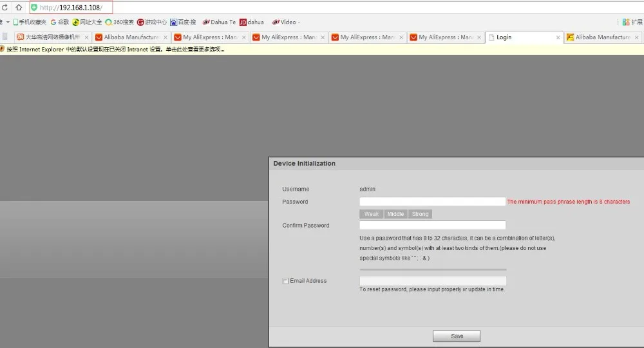
Task: Close the 大华高清网络摄像机 tab
Action: [86, 37]
